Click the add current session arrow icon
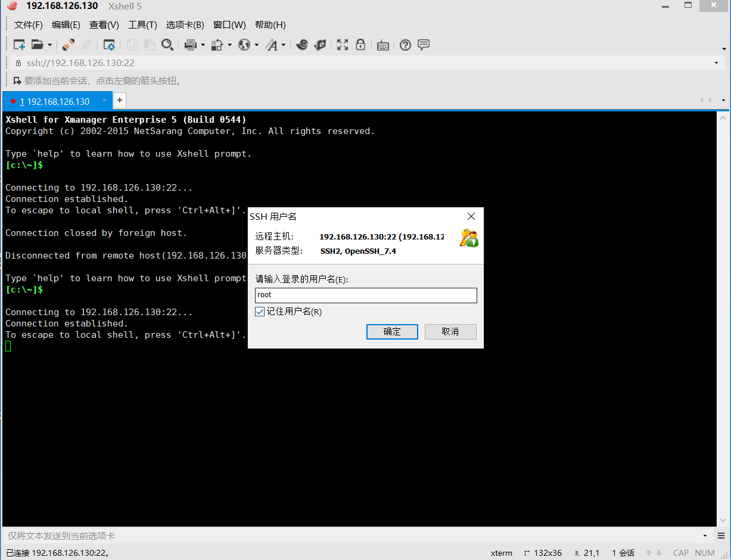 click(17, 80)
